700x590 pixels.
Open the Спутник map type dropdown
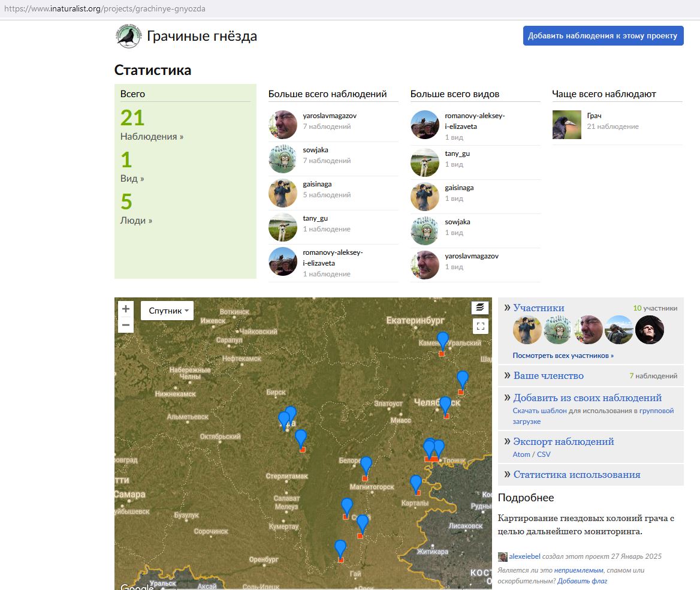click(167, 311)
